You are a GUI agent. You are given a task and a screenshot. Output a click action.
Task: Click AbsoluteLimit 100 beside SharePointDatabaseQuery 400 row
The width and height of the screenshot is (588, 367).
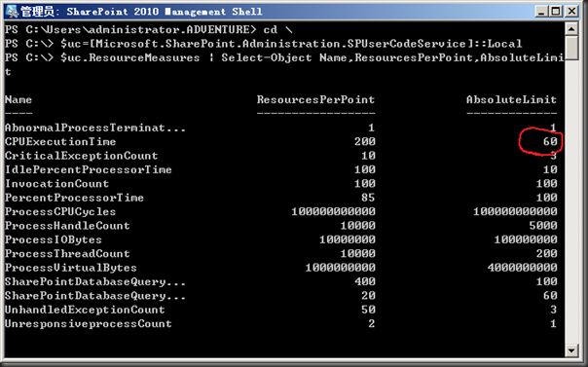tap(547, 282)
